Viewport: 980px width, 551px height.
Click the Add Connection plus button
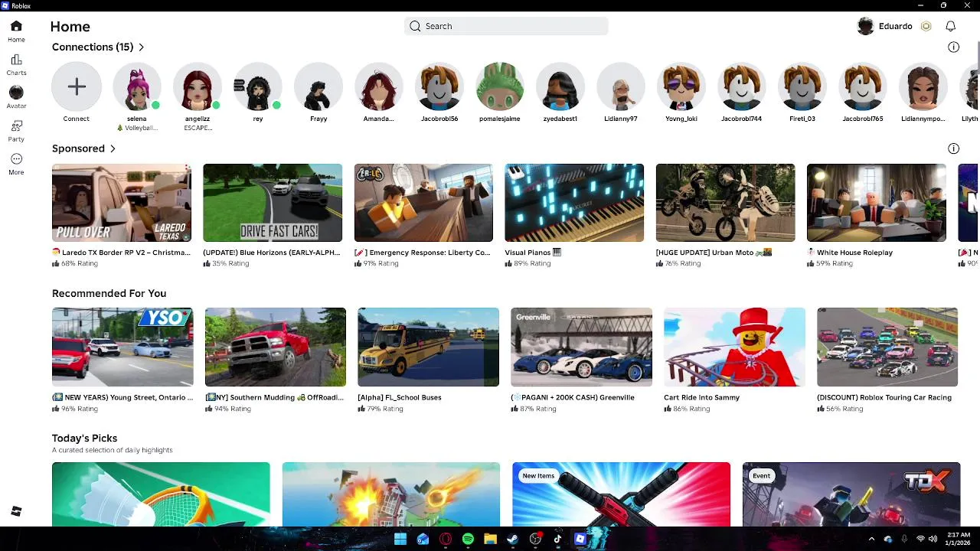coord(77,87)
